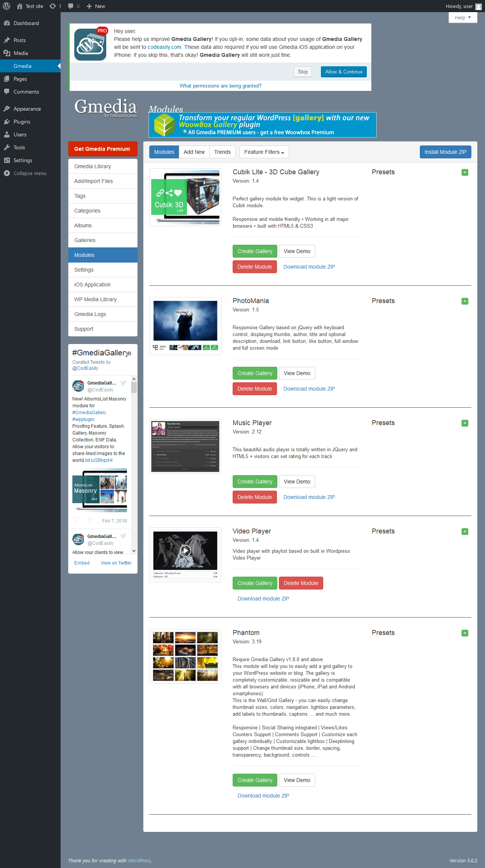Create Gallery with Phantom module
The width and height of the screenshot is (485, 868).
click(x=255, y=780)
